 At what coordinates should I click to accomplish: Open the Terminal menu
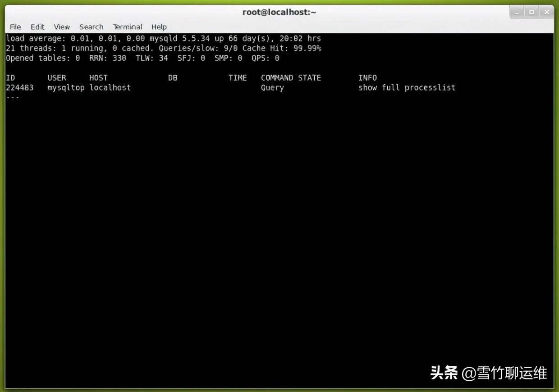tap(127, 27)
